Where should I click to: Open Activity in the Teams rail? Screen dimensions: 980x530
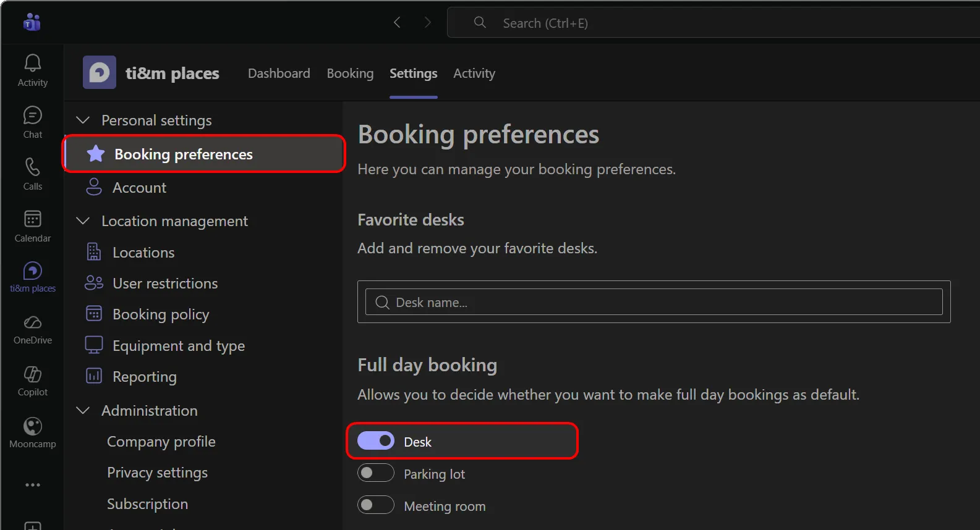33,70
